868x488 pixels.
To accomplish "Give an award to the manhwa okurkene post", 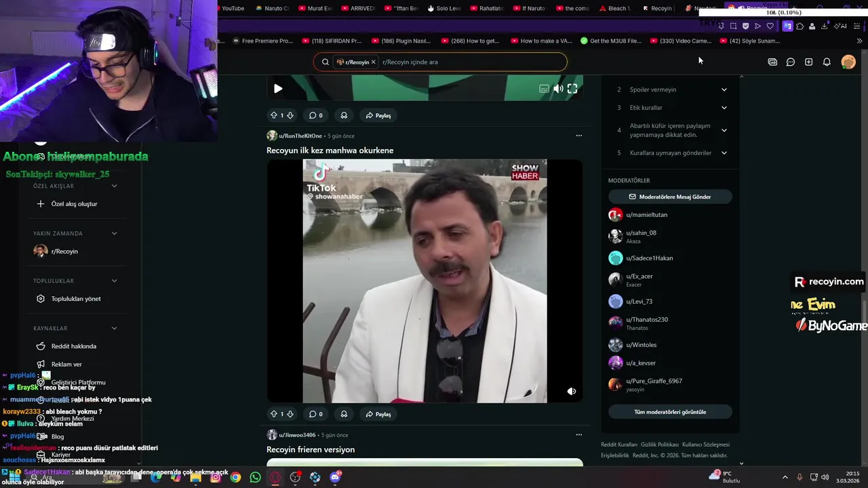I will pyautogui.click(x=344, y=414).
